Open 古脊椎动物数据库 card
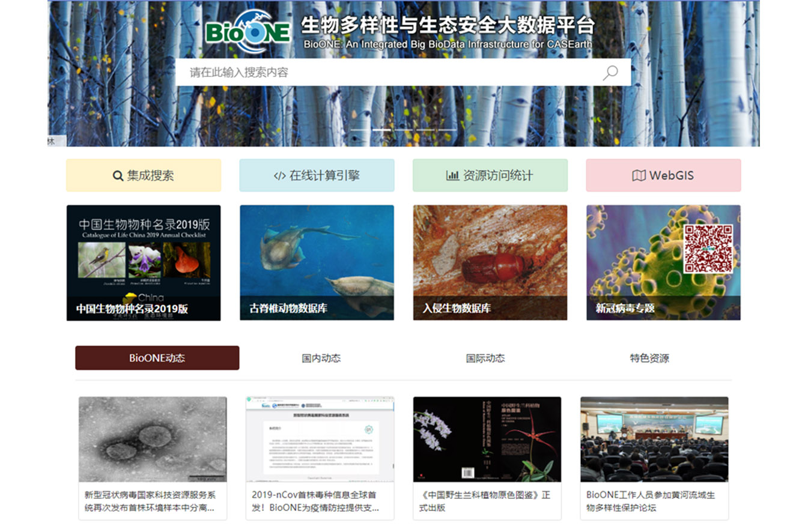Viewport: 805px width, 532px height. coord(317,262)
